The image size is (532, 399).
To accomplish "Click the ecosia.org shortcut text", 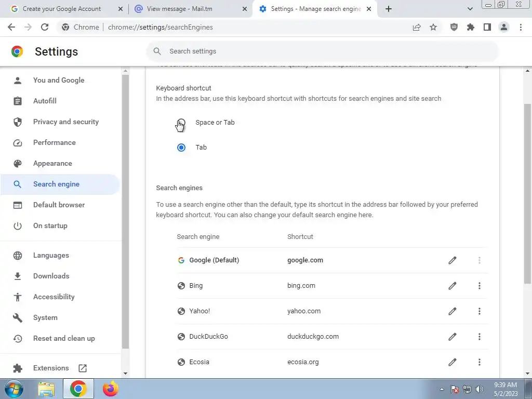I will pyautogui.click(x=303, y=362).
